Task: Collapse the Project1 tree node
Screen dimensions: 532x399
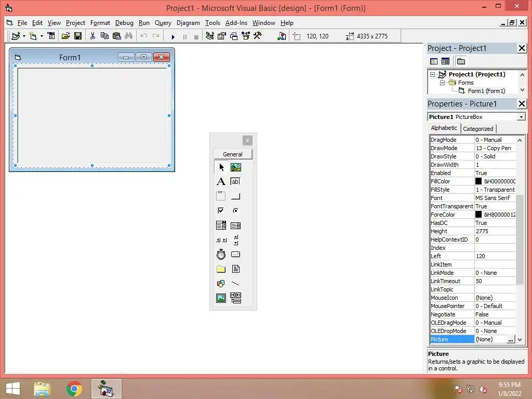Action: point(432,74)
